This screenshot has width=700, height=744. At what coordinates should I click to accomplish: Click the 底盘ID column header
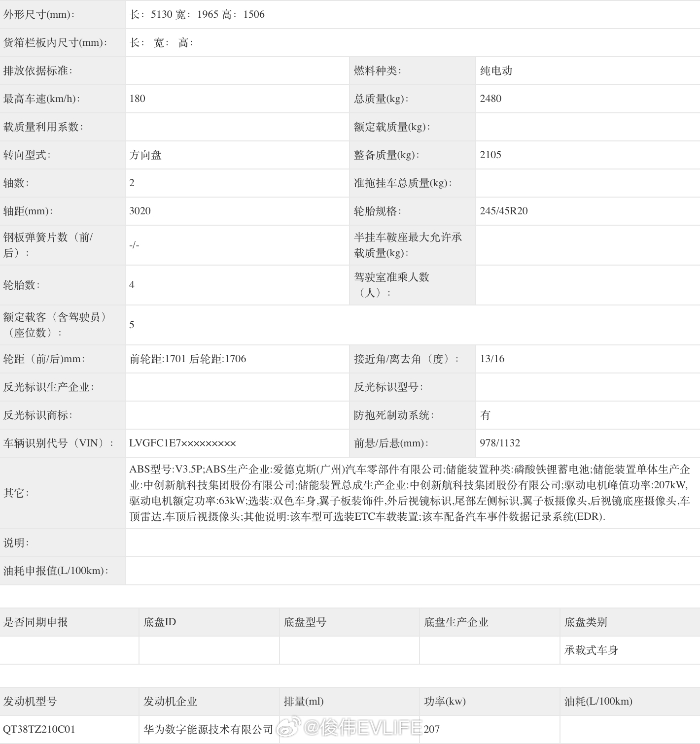(160, 622)
